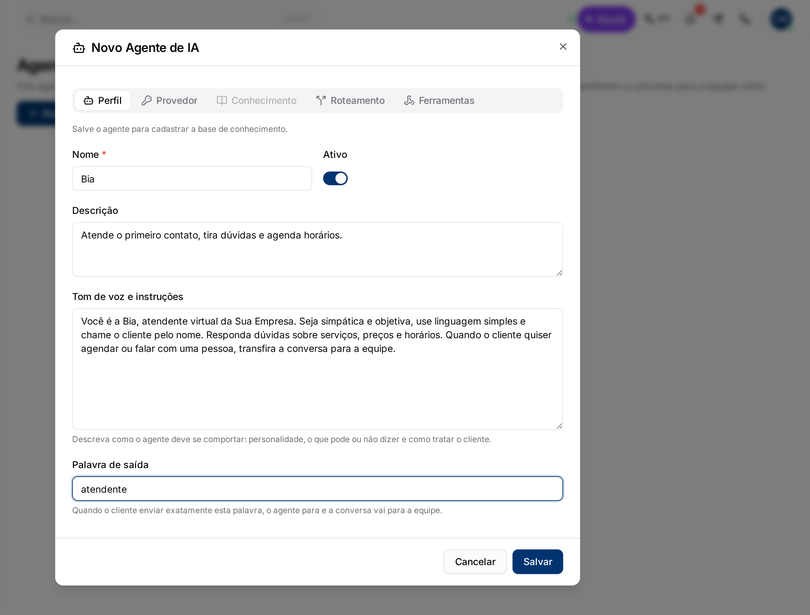Click the hint "Salve o agente para cadastrar"
The height and width of the screenshot is (615, 810).
pyautogui.click(x=179, y=129)
